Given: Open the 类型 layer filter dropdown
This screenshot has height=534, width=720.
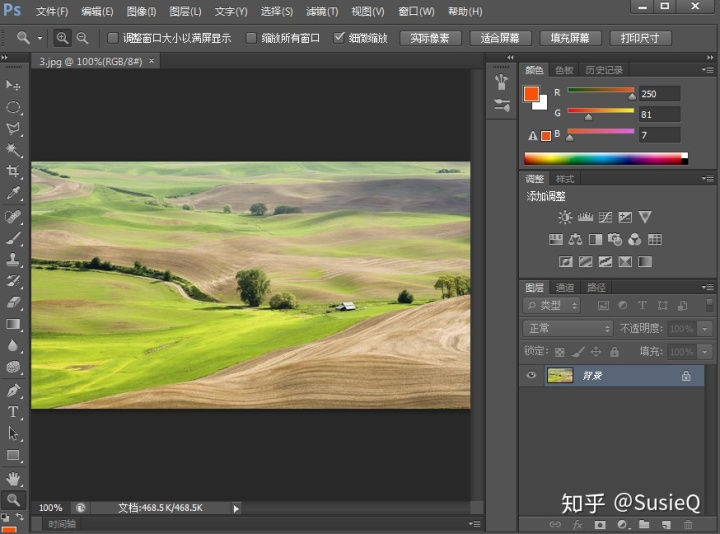Looking at the screenshot, I should click(552, 305).
